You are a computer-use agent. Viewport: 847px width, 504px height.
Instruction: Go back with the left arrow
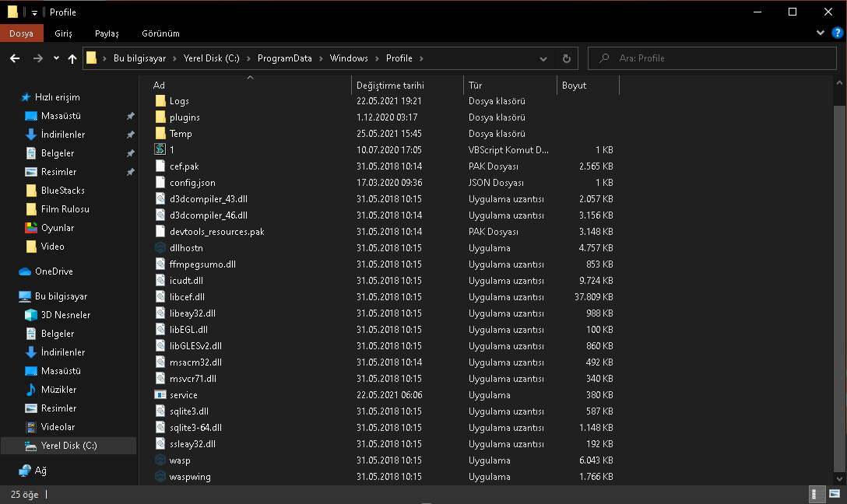[x=15, y=58]
